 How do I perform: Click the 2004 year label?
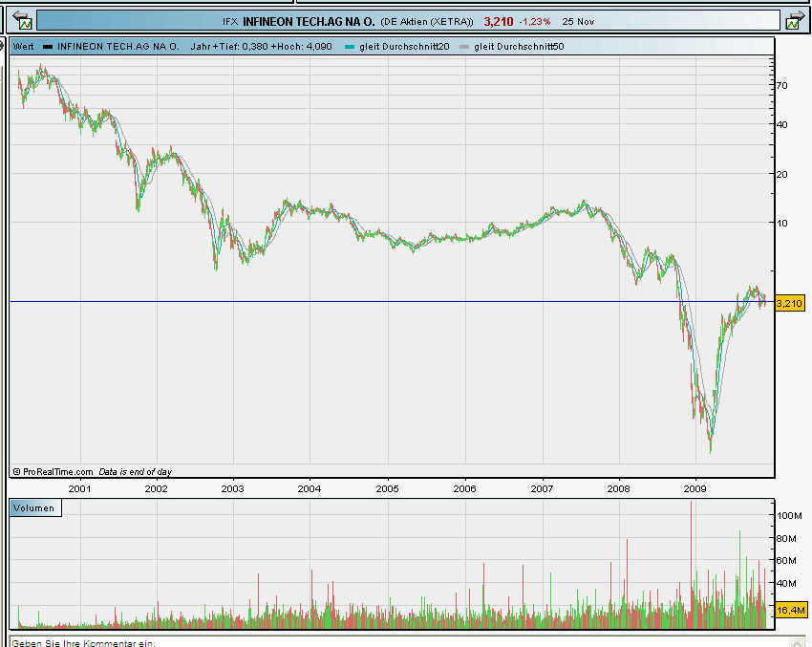click(310, 489)
